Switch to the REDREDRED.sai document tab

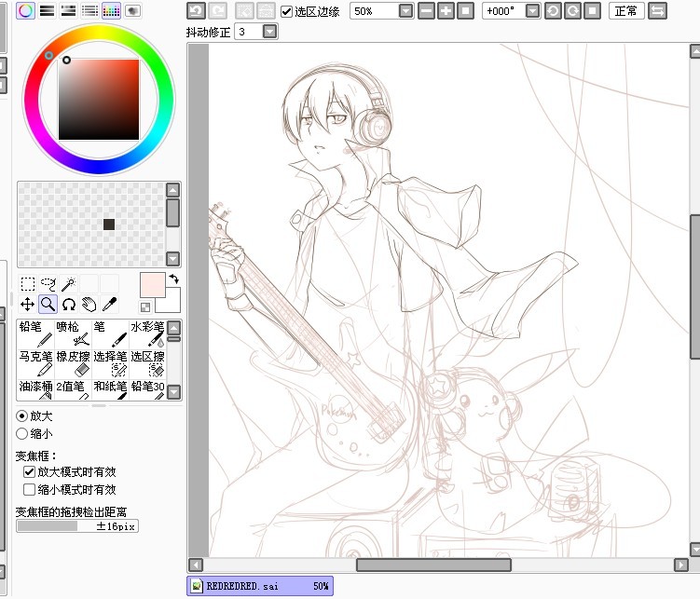pos(260,586)
